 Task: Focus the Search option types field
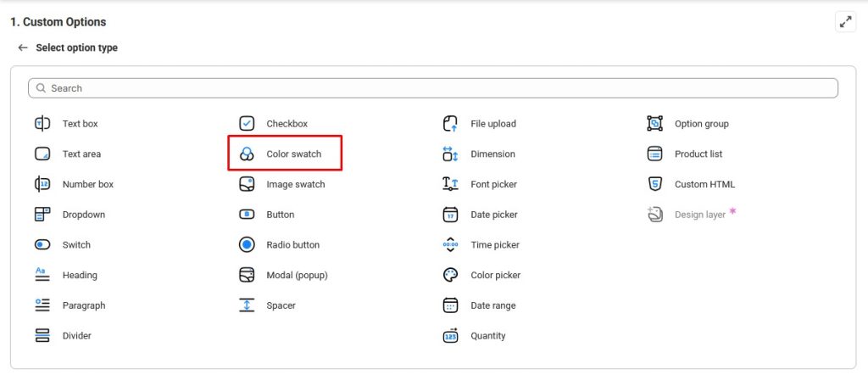point(433,88)
